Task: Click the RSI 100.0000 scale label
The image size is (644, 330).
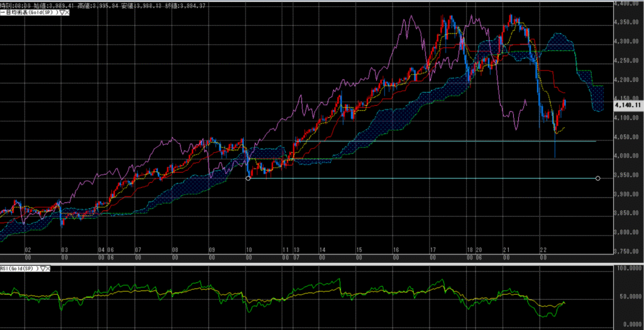Action: [x=628, y=269]
